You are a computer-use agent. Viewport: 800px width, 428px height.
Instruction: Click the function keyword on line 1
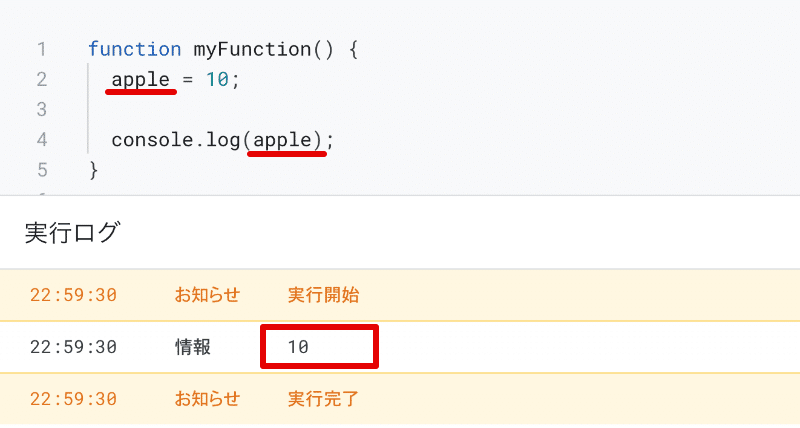(x=135, y=49)
